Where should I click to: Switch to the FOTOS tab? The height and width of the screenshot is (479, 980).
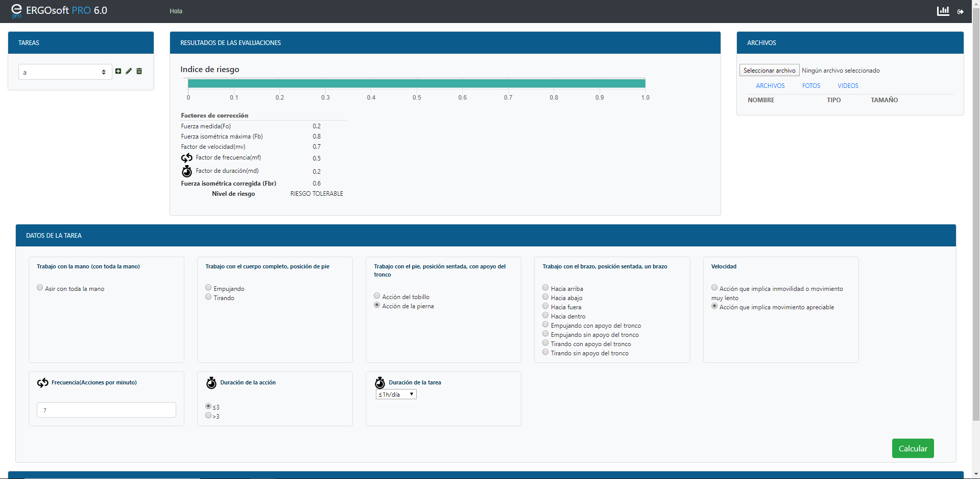click(x=811, y=86)
